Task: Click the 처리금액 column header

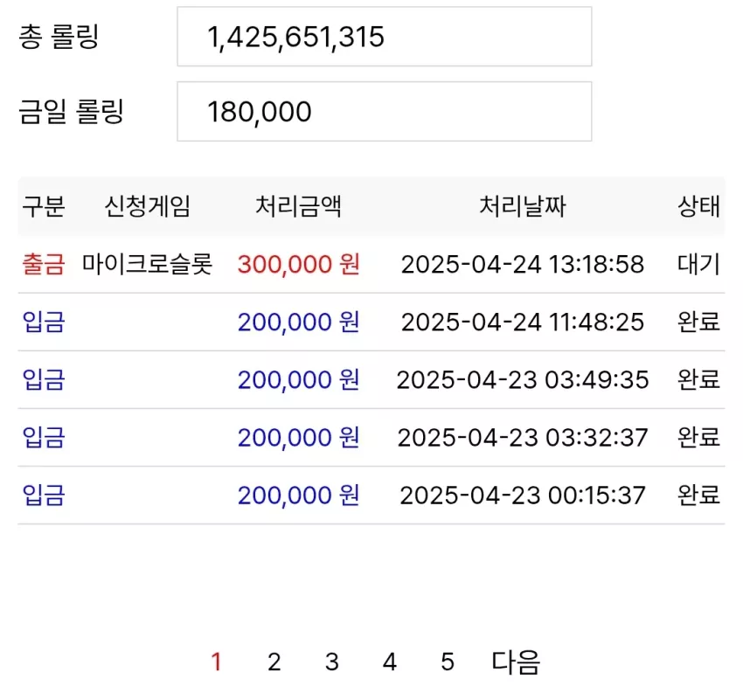Action: coord(298,206)
